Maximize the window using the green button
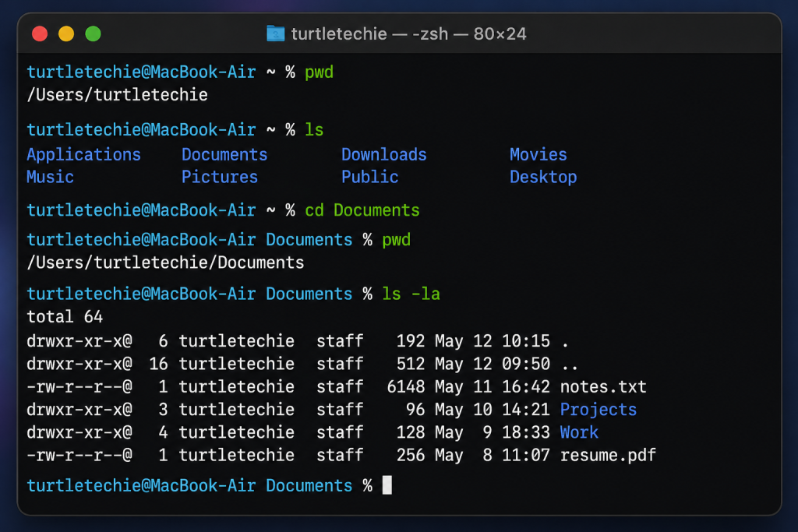Viewport: 798px width, 532px height. coord(93,33)
